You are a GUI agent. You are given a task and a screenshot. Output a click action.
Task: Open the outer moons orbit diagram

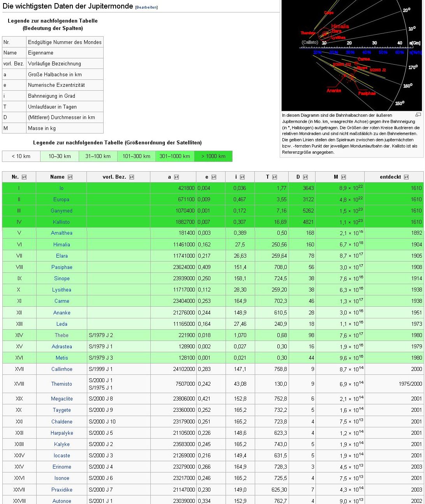tap(352, 55)
